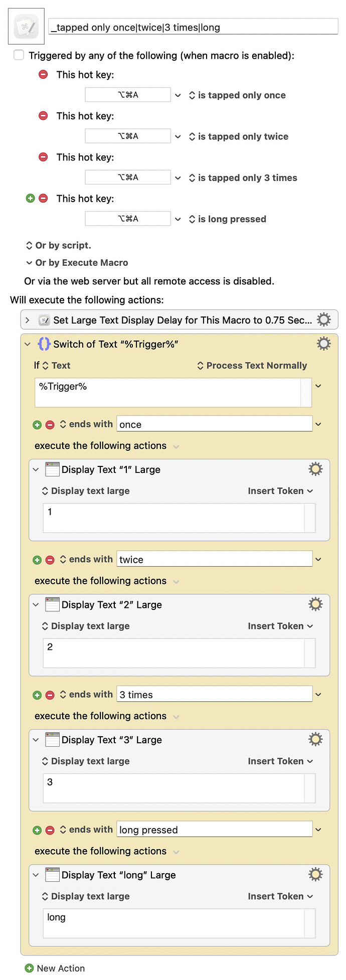
Task: Remove the "is tapped only twice" trigger
Action: pos(44,116)
